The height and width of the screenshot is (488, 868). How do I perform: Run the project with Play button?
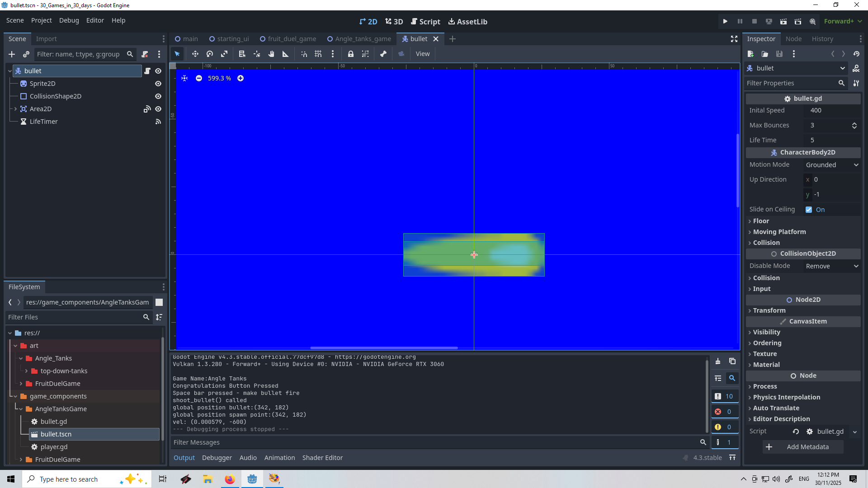(725, 21)
